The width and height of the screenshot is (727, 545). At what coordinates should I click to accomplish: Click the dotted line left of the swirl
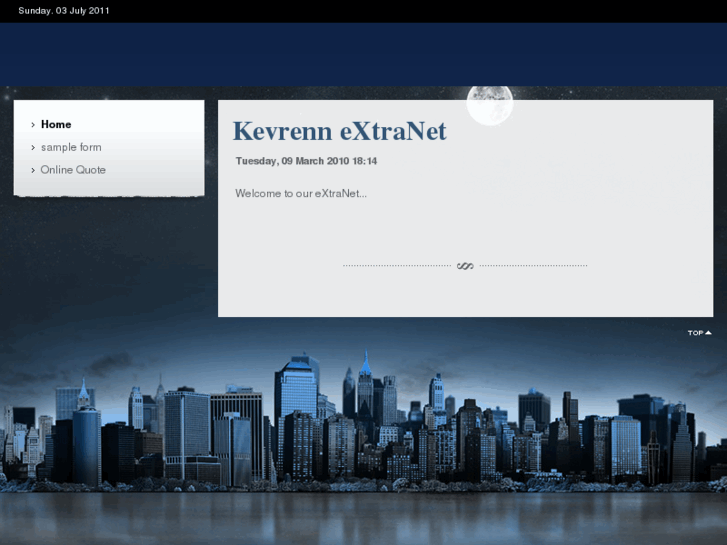tap(397, 266)
